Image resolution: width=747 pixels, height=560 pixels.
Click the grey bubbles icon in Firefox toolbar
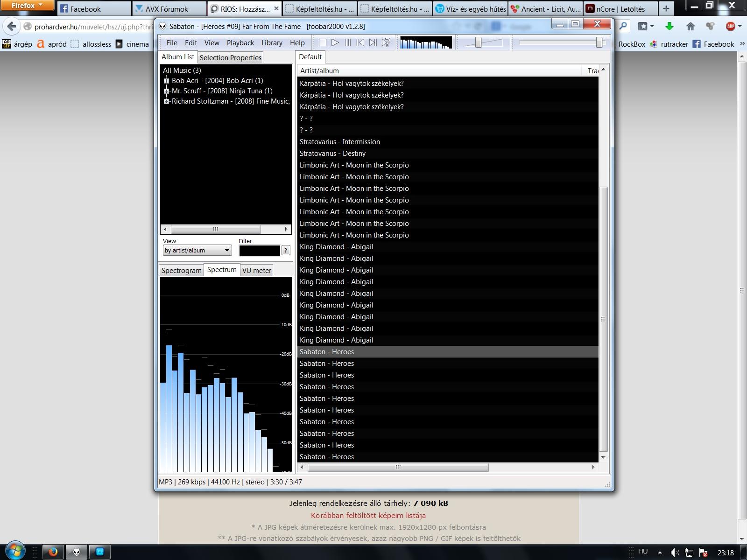click(x=710, y=27)
